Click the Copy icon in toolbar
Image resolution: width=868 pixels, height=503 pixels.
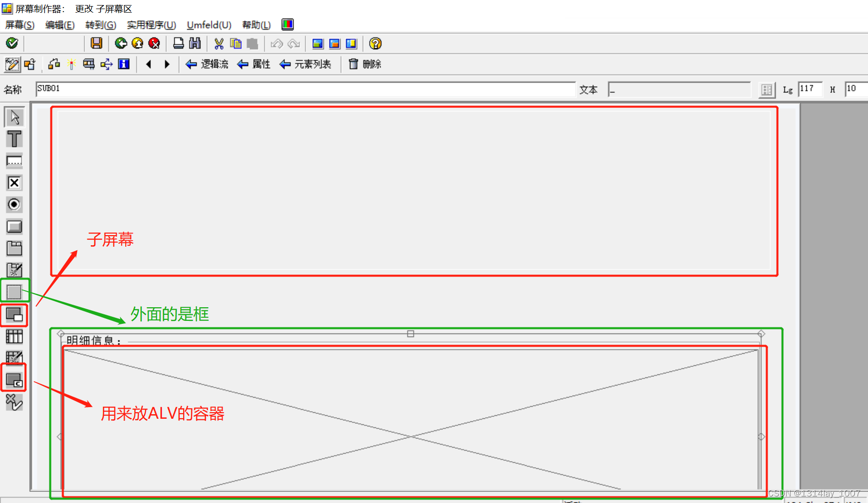[x=236, y=43]
